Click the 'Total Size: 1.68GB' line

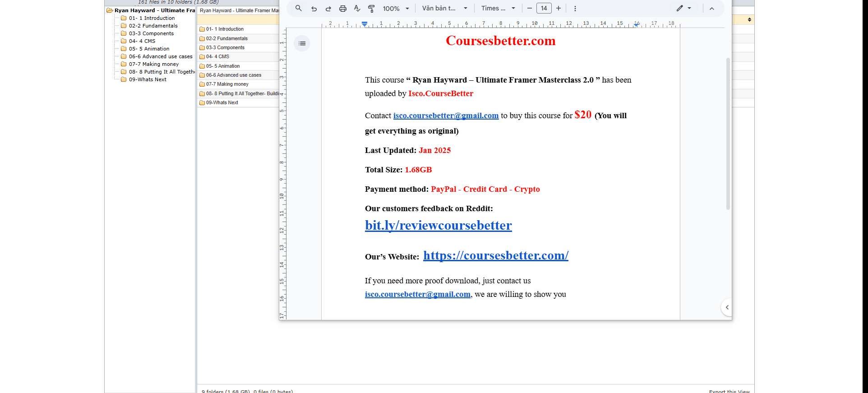pos(398,170)
